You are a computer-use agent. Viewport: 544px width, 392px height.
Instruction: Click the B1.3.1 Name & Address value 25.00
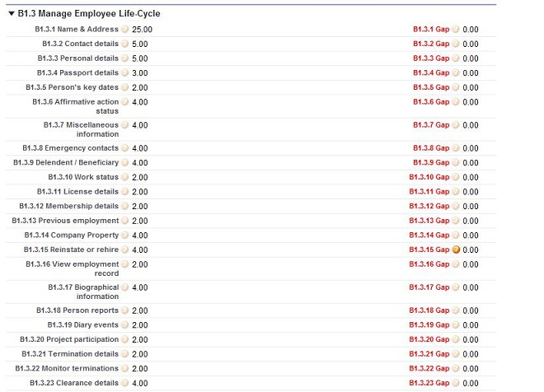tap(142, 30)
